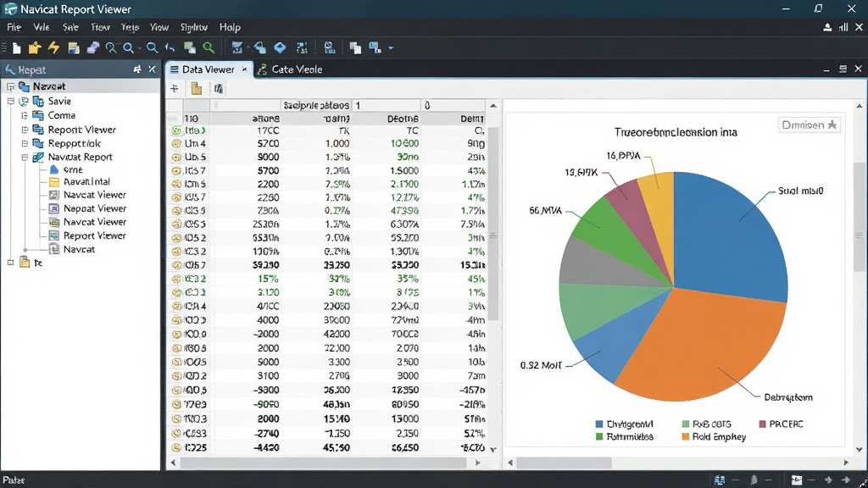Screen dimensions: 868x488
Task: Click the green magnifier toolbar icon
Action: [x=209, y=48]
